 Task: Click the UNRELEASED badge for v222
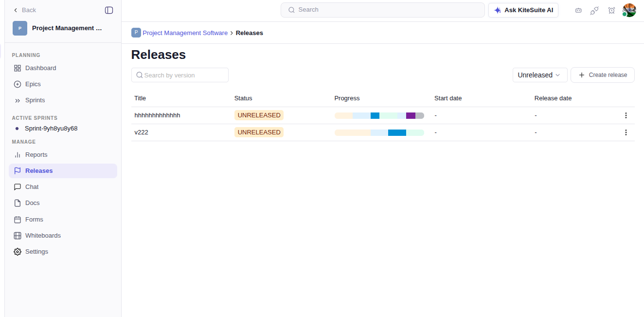point(259,132)
